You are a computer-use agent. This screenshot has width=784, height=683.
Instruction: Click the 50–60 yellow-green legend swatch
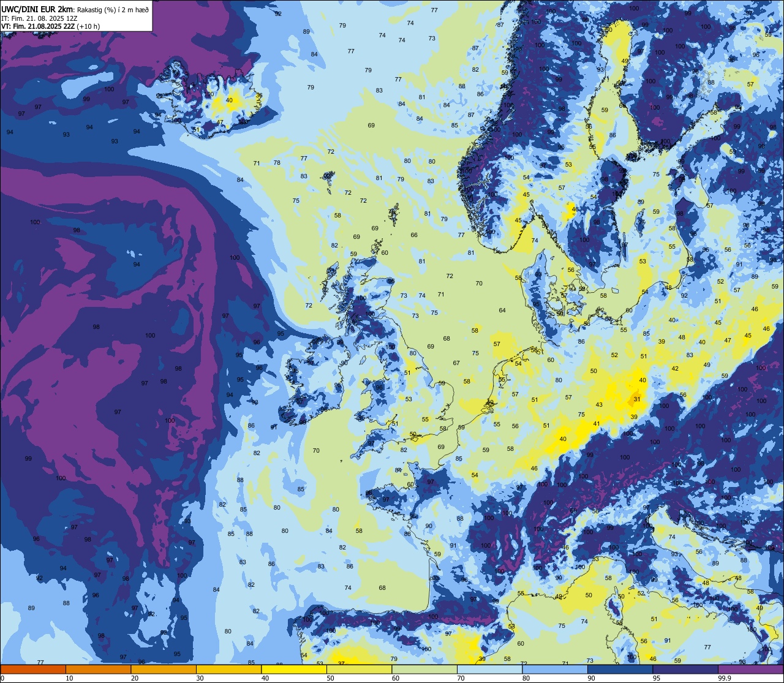point(359,669)
